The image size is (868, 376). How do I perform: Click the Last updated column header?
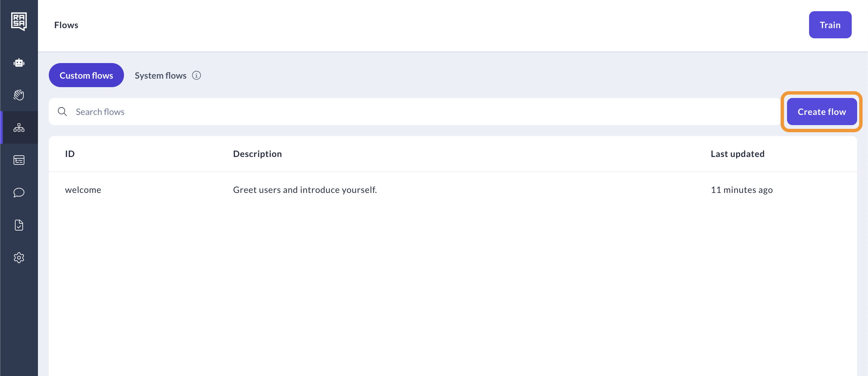coord(738,154)
